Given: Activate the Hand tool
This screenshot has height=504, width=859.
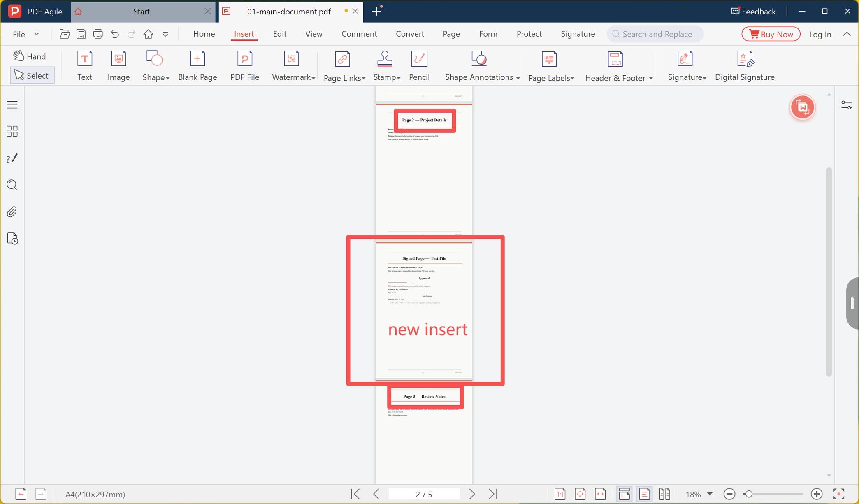Looking at the screenshot, I should (x=30, y=56).
